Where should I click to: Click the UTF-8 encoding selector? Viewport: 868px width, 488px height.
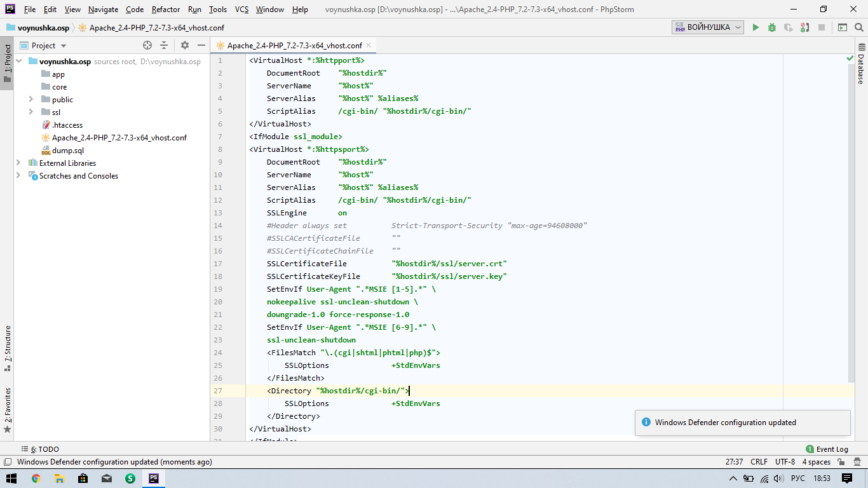click(785, 462)
